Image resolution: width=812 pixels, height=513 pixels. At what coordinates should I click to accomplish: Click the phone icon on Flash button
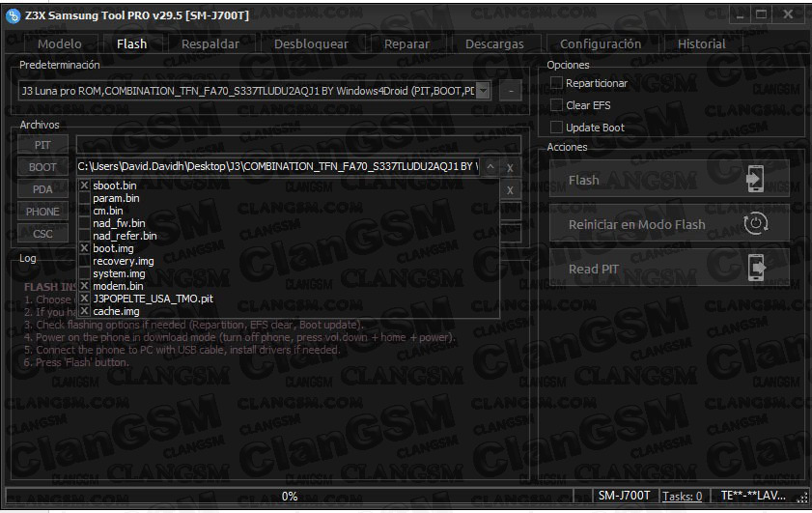(x=755, y=179)
